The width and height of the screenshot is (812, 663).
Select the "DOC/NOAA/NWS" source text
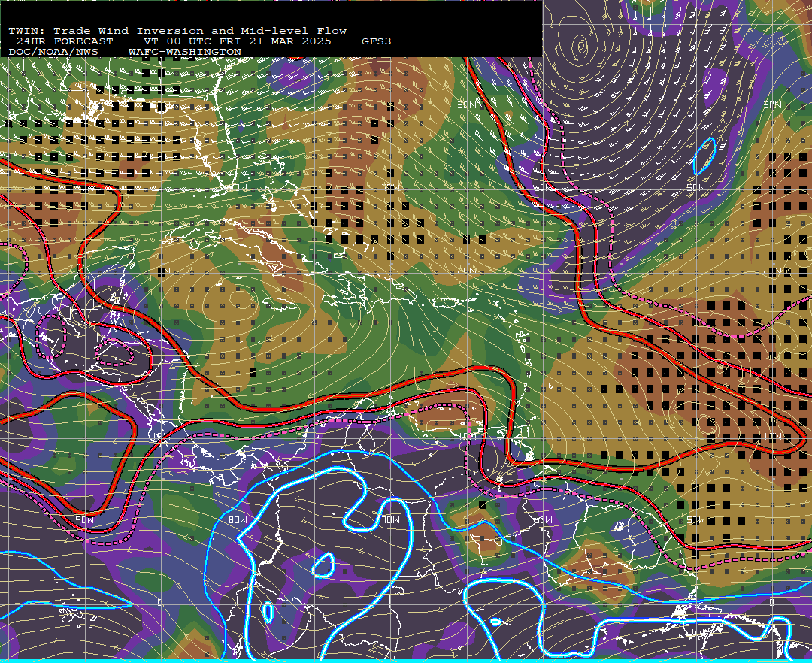pyautogui.click(x=53, y=53)
